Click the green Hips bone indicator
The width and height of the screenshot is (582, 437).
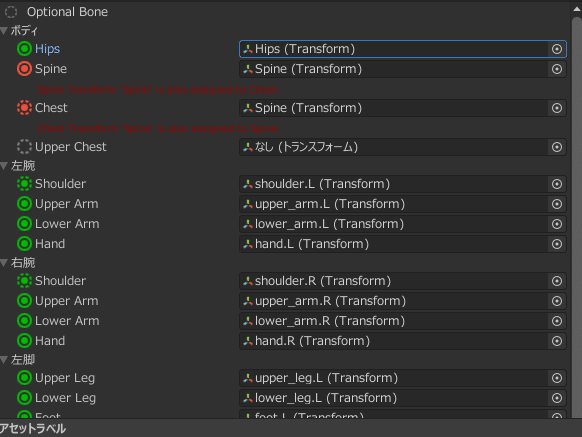(24, 49)
